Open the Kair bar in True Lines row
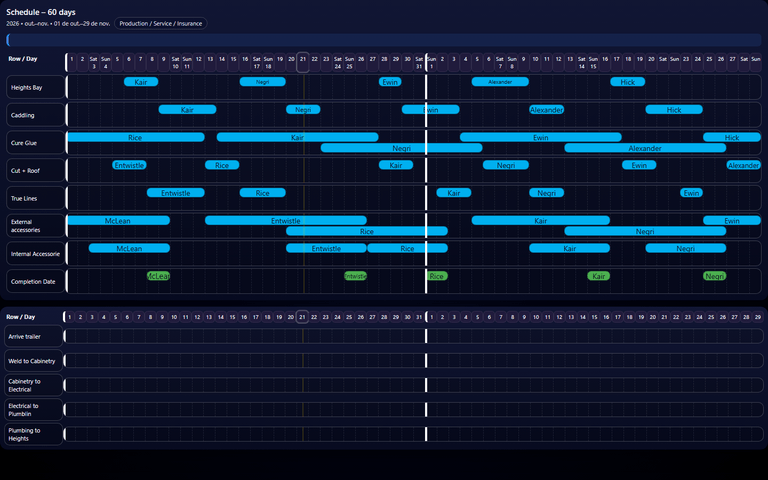The height and width of the screenshot is (480, 768). coord(454,193)
